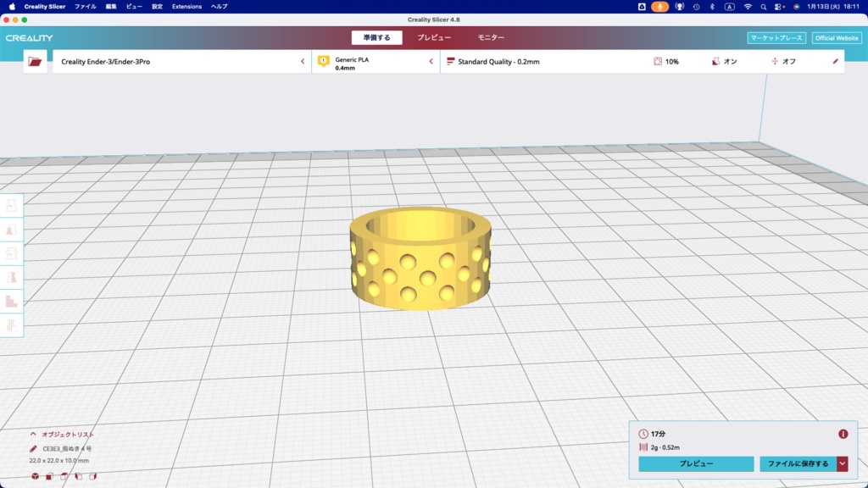Open the ビュー menu
The height and width of the screenshot is (488, 868).
click(x=134, y=7)
